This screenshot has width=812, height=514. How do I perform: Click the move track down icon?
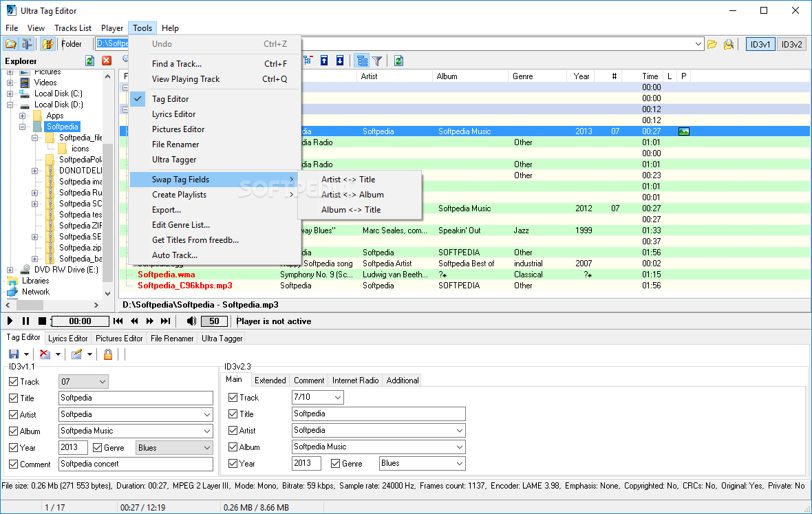tap(340, 61)
